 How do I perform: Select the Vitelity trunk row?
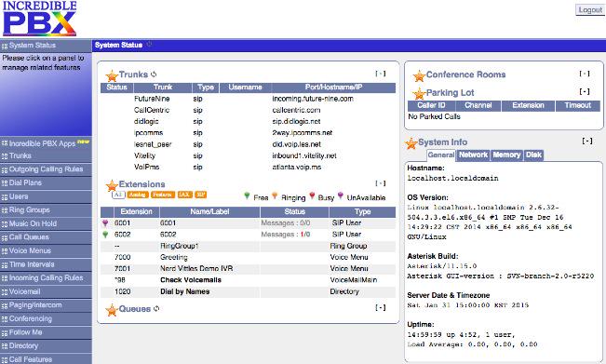tap(248, 155)
